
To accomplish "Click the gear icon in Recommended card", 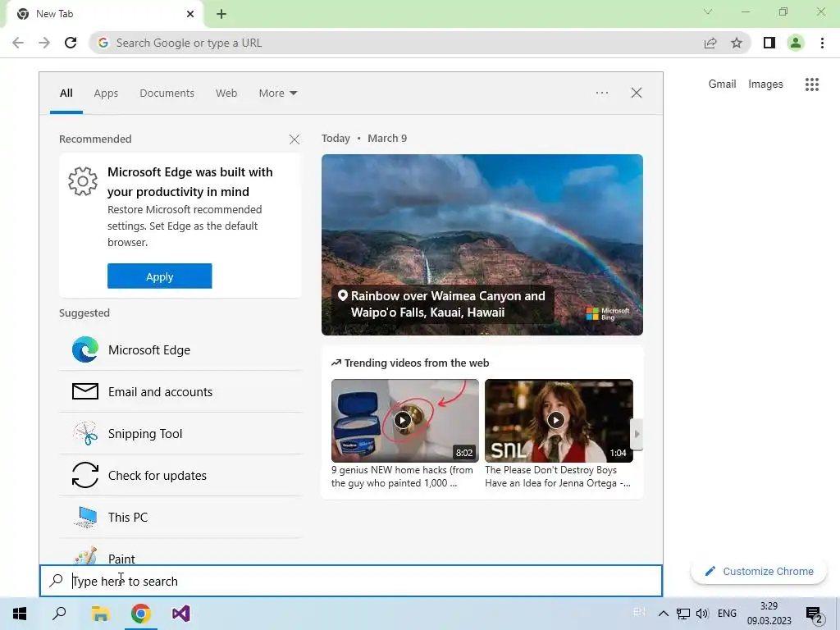I will click(x=83, y=181).
